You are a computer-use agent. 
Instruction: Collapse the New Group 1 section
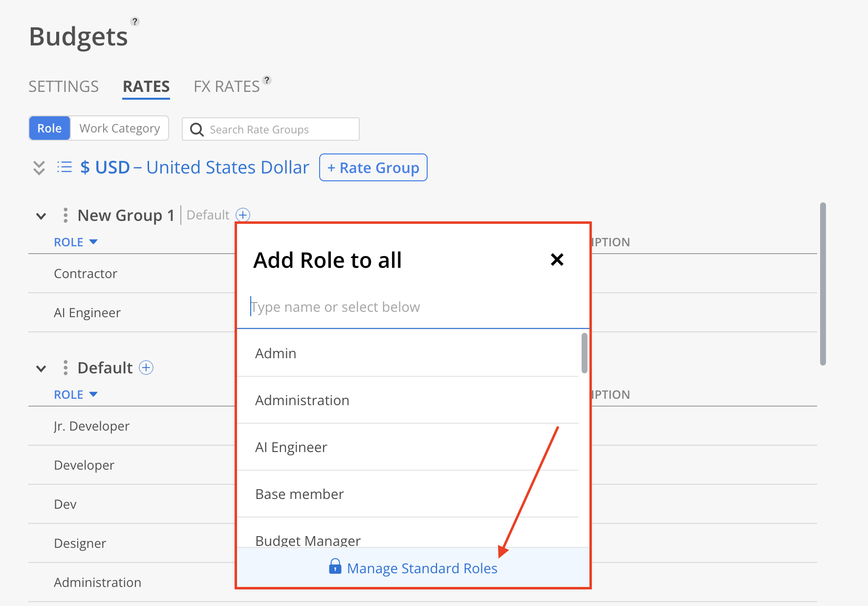(42, 216)
